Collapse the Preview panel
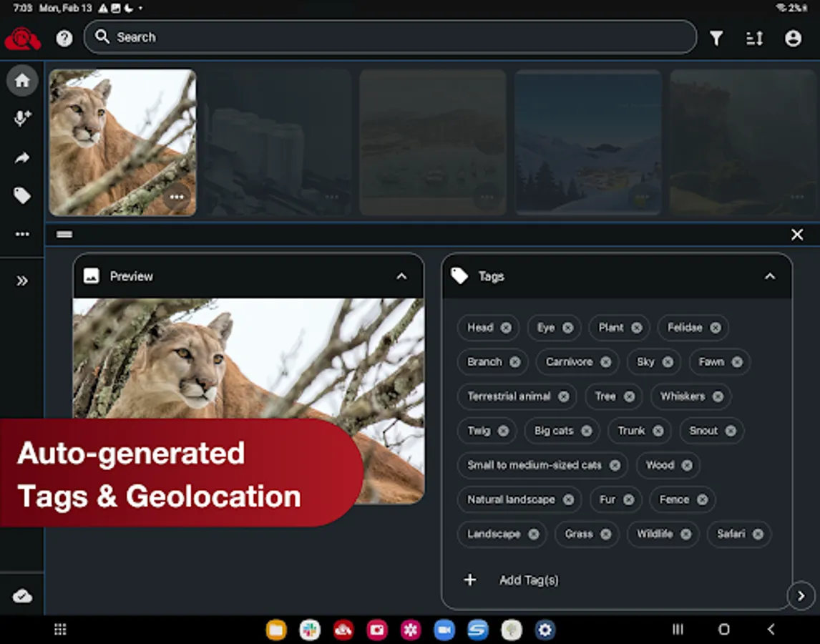 tap(401, 276)
